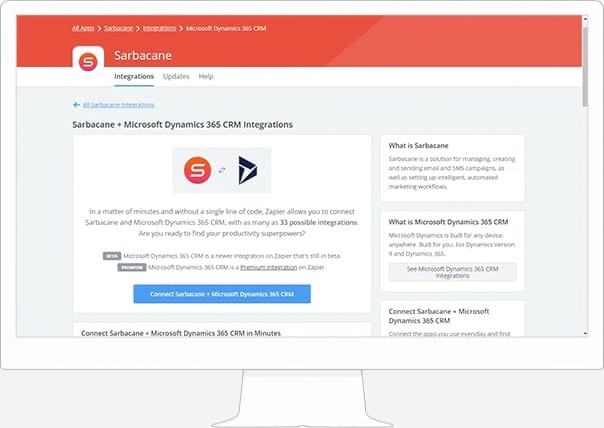
Task: Click the What is Microsoft Dynamics 365 CRM heading
Action: [x=448, y=222]
